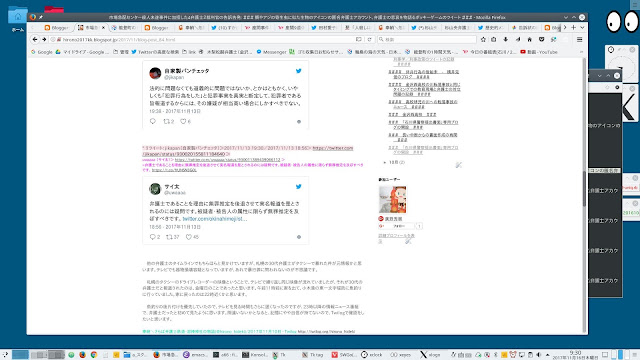Open the Twitterの高度な検索 bookmark
This screenshot has width=640, height=360.
click(155, 52)
